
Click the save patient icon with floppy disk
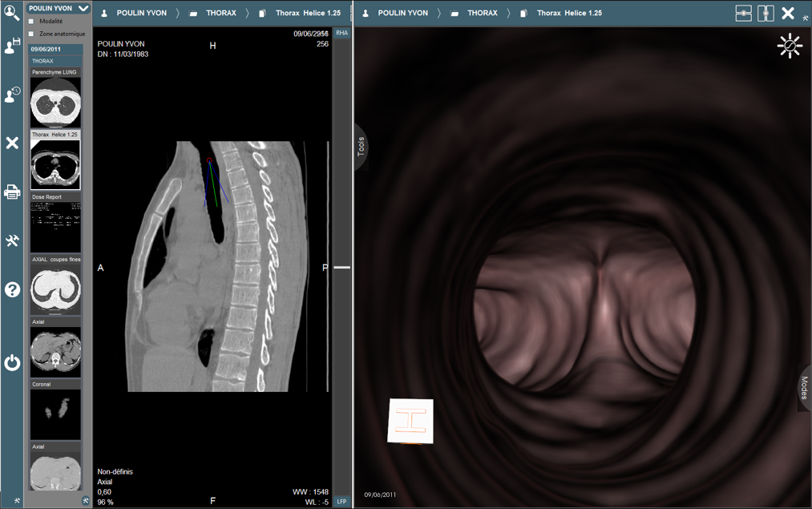[12, 46]
